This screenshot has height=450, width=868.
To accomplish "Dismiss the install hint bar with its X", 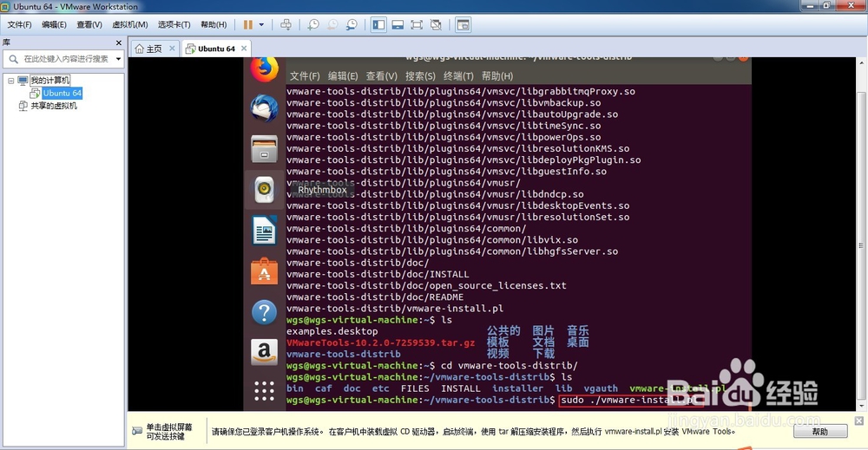I will tap(859, 421).
